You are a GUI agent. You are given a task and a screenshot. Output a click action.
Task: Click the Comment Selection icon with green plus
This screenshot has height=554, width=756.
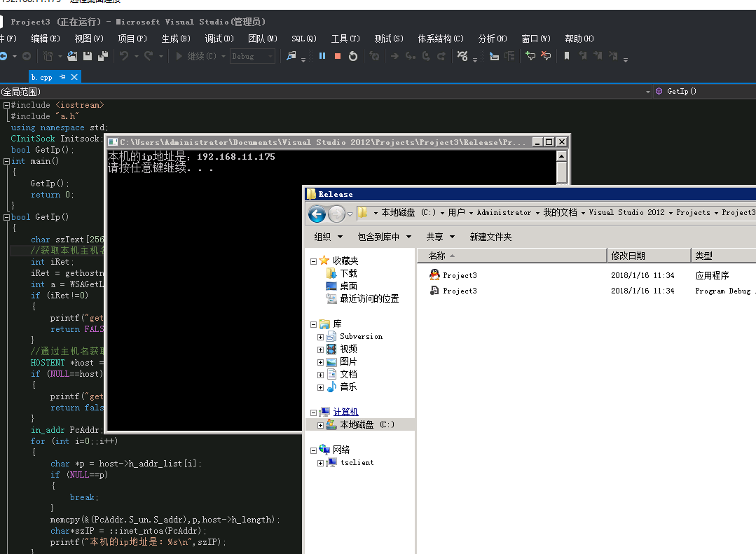tap(530, 56)
